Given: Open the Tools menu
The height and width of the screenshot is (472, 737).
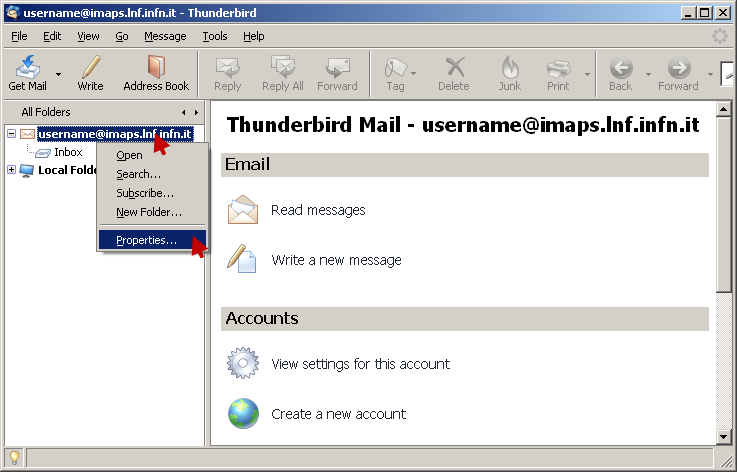Looking at the screenshot, I should 215,36.
